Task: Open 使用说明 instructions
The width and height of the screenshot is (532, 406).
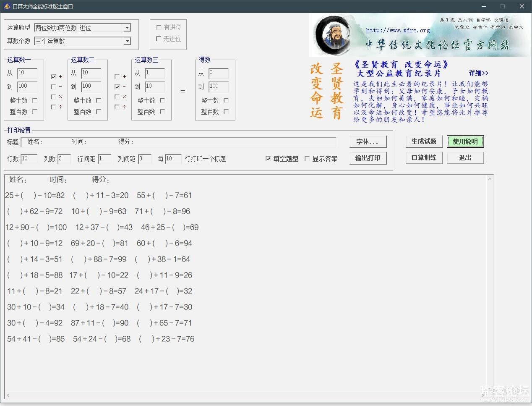Action: [465, 141]
